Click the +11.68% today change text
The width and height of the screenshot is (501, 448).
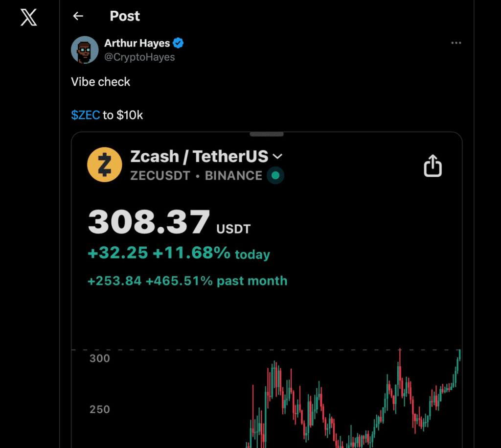(x=211, y=253)
